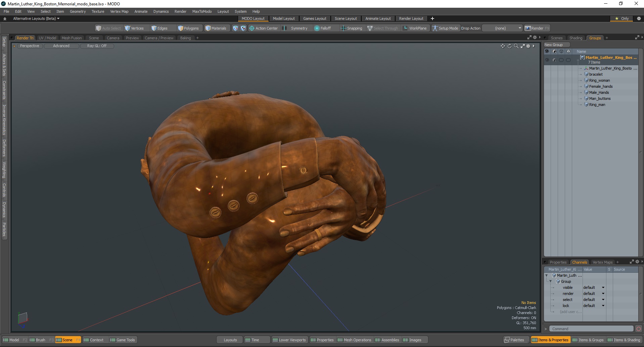Toggle Select Through option
This screenshot has height=347, width=644.
tap(382, 28)
